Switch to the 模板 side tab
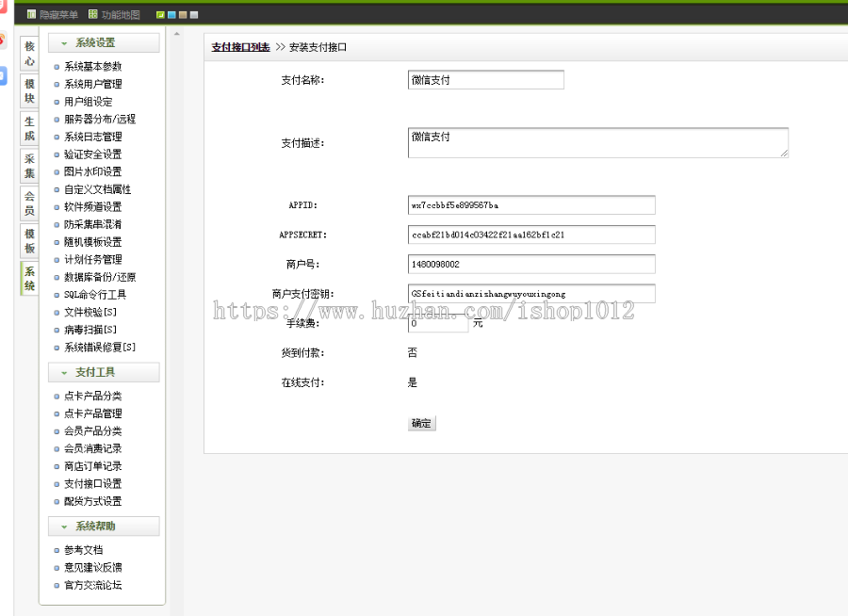This screenshot has width=848, height=616. coord(29,241)
